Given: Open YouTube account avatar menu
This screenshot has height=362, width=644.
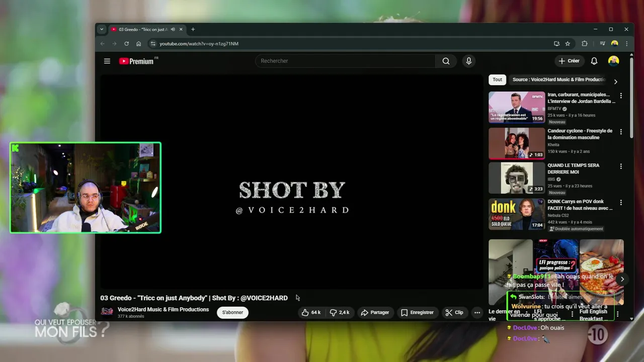Looking at the screenshot, I should tap(613, 61).
